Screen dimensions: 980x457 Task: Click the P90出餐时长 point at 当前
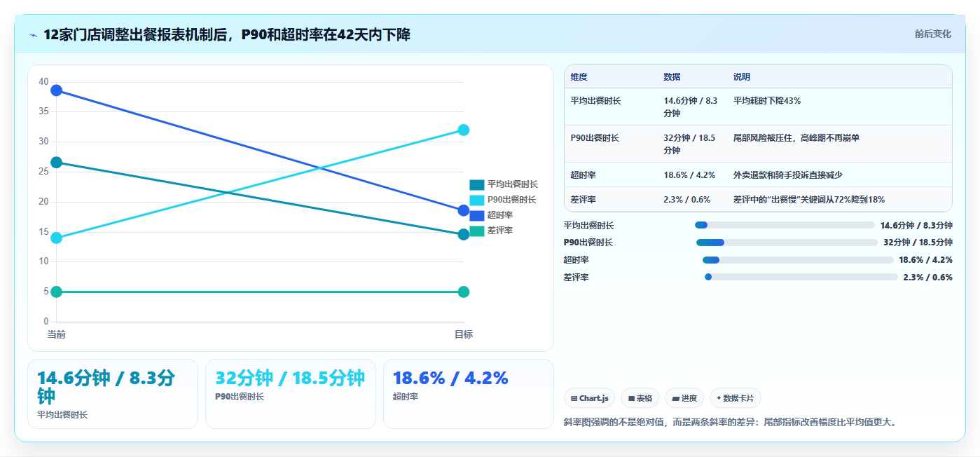point(57,238)
